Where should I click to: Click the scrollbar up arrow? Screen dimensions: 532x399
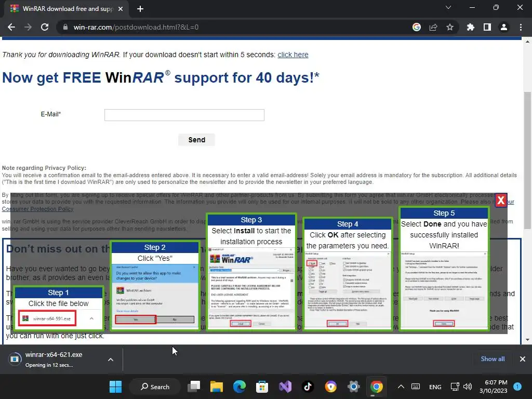527,42
